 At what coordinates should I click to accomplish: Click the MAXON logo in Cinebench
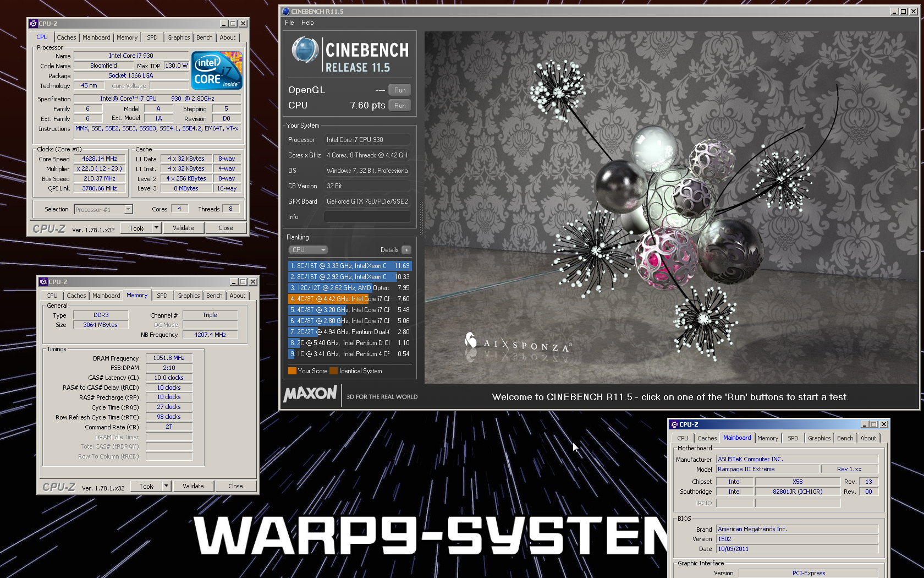310,394
